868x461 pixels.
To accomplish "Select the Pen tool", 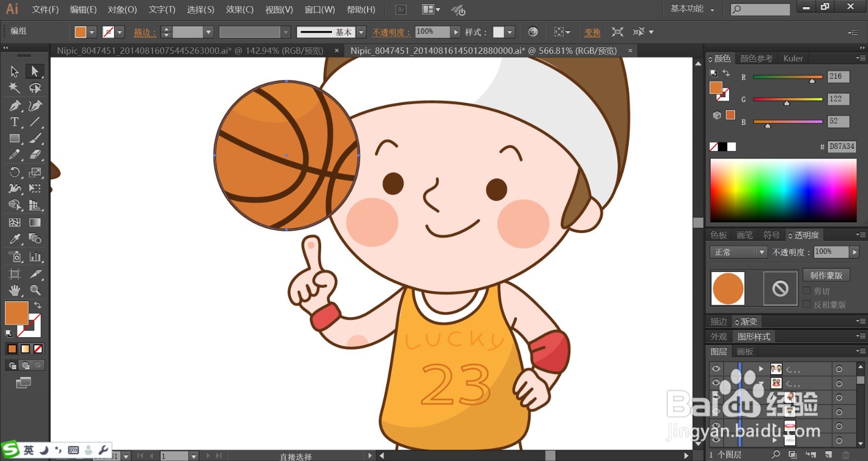I will click(15, 105).
